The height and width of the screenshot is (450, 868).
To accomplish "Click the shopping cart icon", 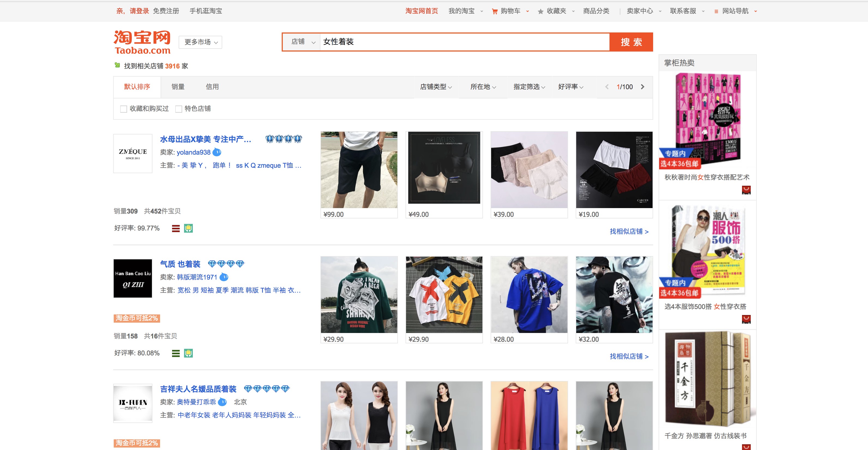I will point(495,11).
